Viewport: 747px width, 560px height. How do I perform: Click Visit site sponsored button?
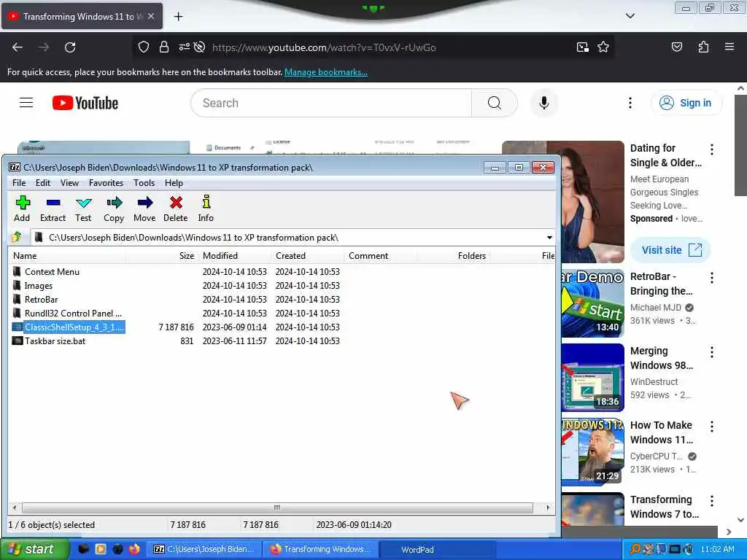(671, 250)
